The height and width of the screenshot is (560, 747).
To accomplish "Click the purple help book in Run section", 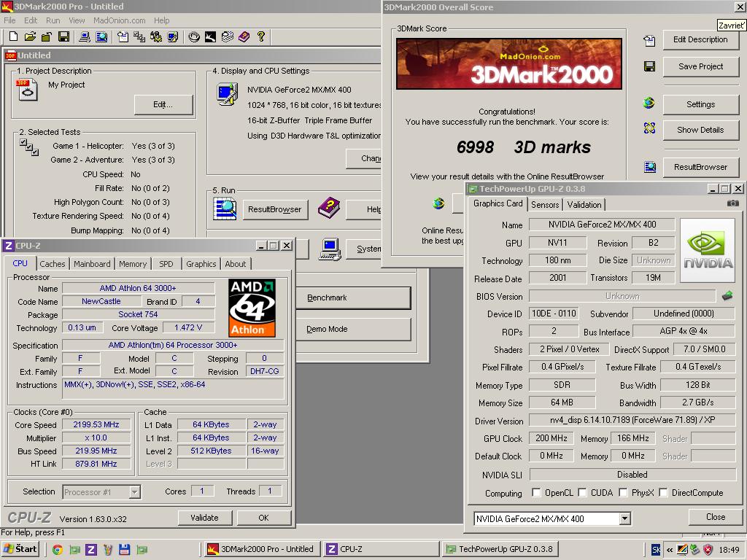I will (x=329, y=208).
